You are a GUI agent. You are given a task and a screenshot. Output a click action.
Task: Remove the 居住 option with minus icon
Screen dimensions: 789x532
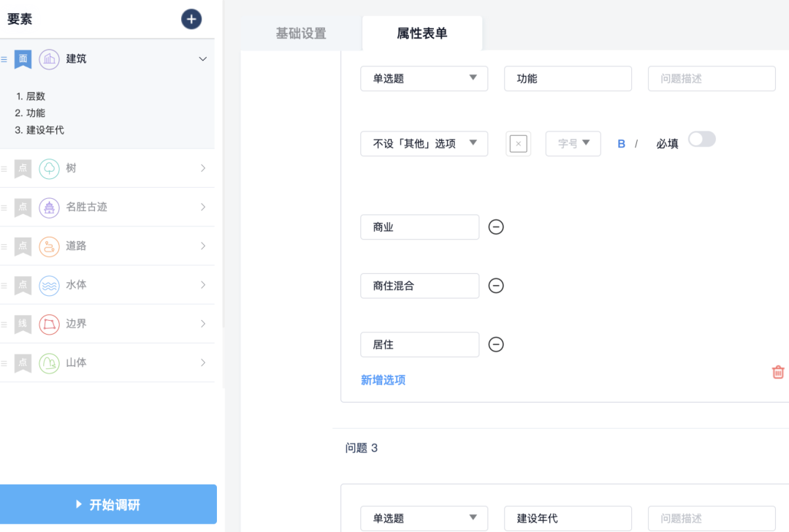click(496, 344)
